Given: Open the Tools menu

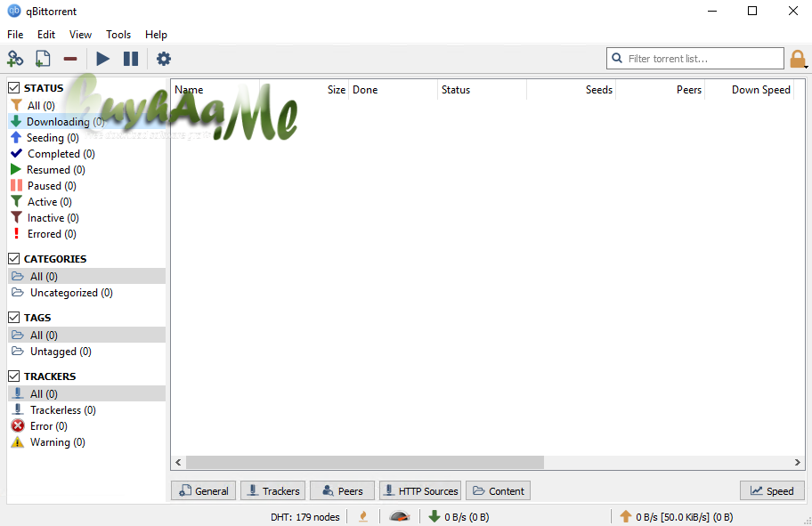Looking at the screenshot, I should coord(118,34).
